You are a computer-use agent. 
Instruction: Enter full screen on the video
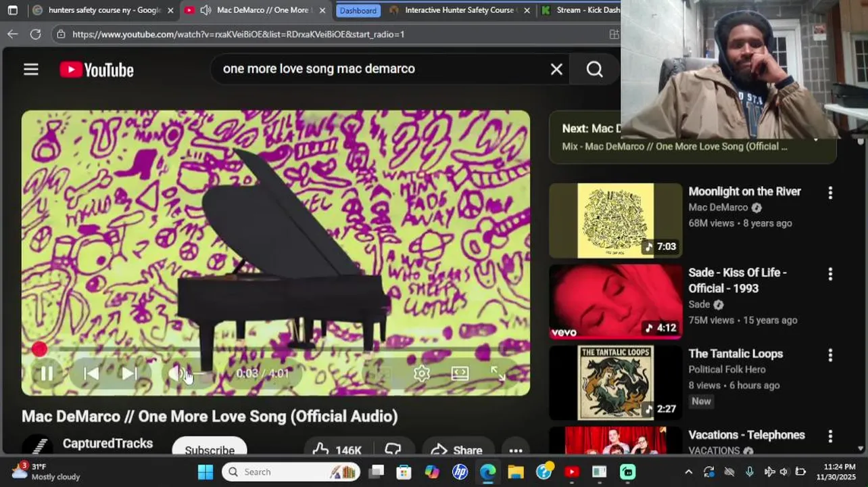(498, 373)
